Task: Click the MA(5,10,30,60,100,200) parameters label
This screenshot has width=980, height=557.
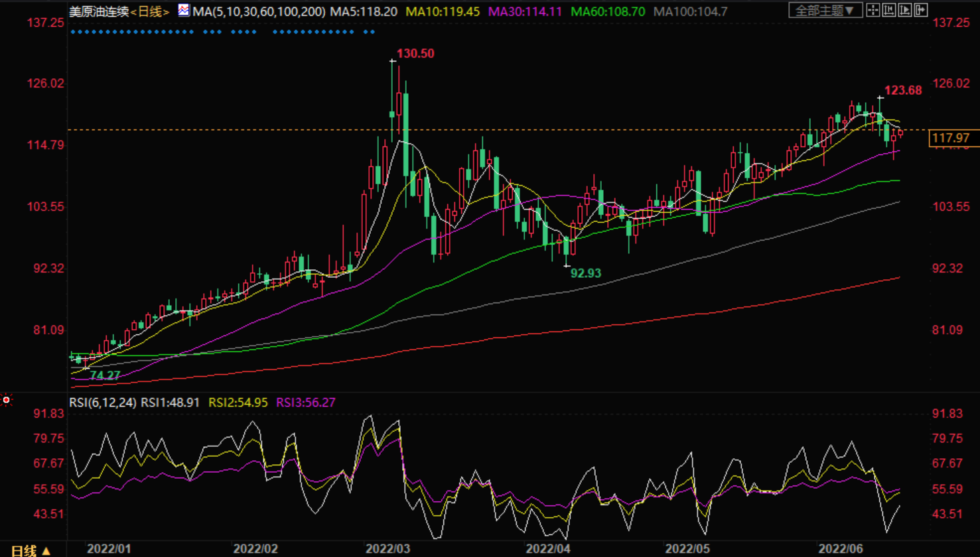Action: (259, 11)
